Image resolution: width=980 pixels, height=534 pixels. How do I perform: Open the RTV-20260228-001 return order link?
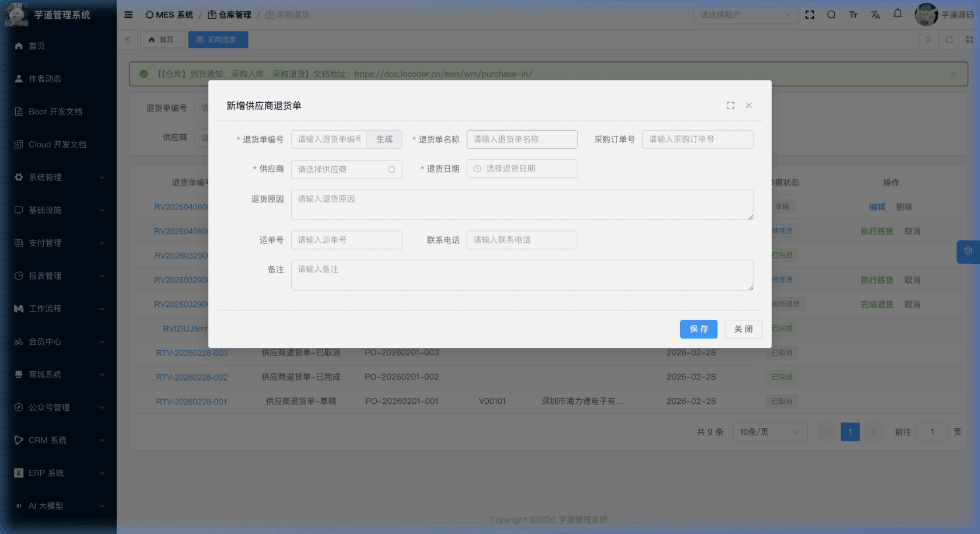[191, 402]
